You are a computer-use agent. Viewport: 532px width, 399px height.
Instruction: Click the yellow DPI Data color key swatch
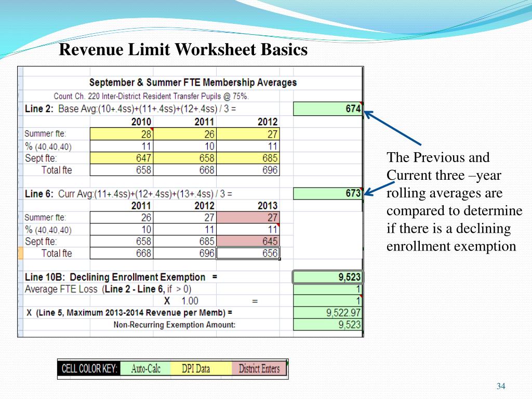(201, 368)
